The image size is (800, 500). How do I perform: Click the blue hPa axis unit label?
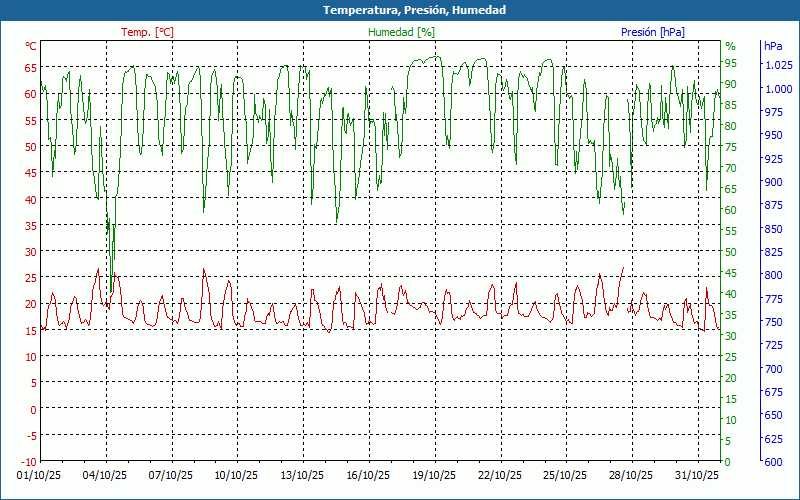(x=773, y=46)
